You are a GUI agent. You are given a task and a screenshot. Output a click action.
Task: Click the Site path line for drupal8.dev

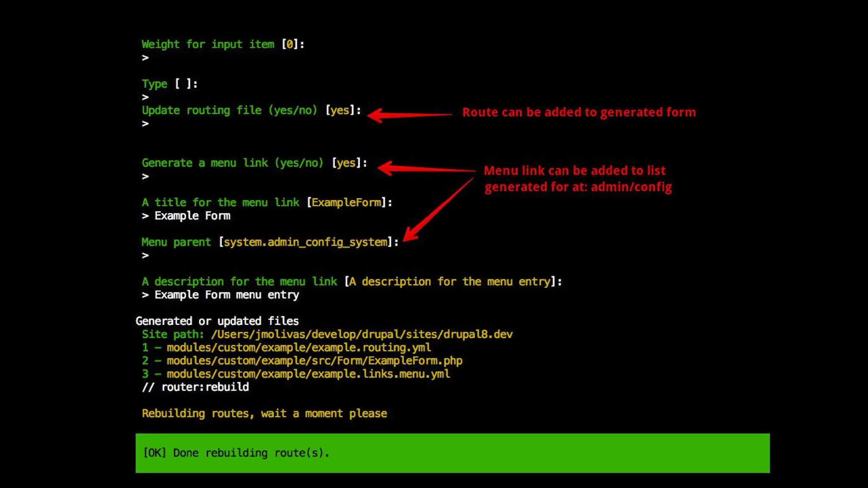pyautogui.click(x=327, y=334)
